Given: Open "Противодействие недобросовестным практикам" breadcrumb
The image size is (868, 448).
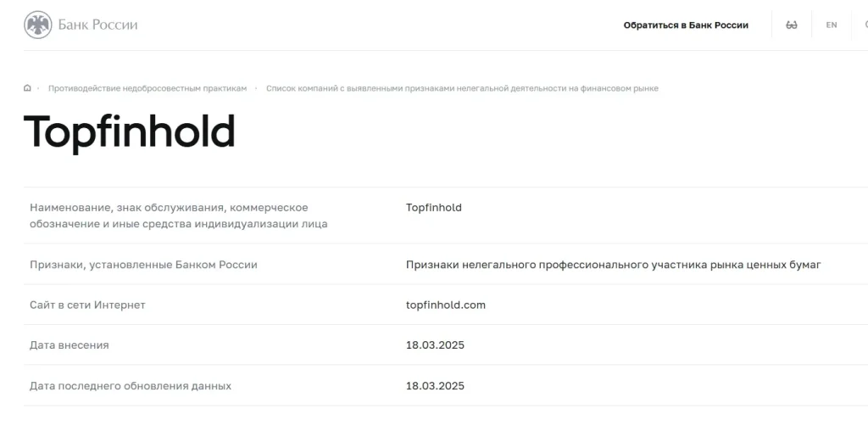Looking at the screenshot, I should coord(147,88).
